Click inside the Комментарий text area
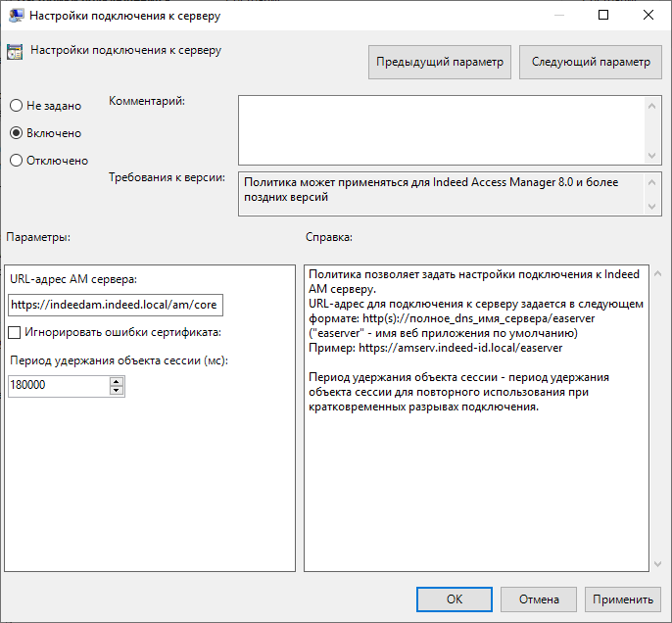The image size is (672, 623). [441, 129]
